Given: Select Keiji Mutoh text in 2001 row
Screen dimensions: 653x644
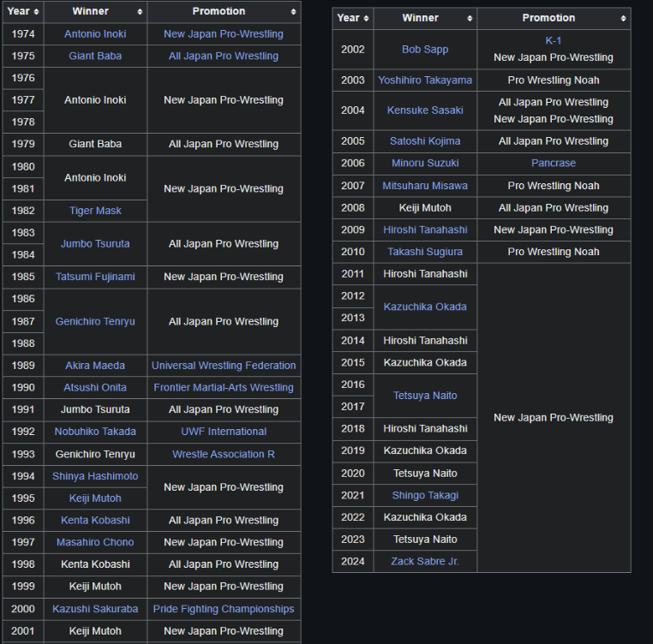Looking at the screenshot, I should click(x=95, y=631).
